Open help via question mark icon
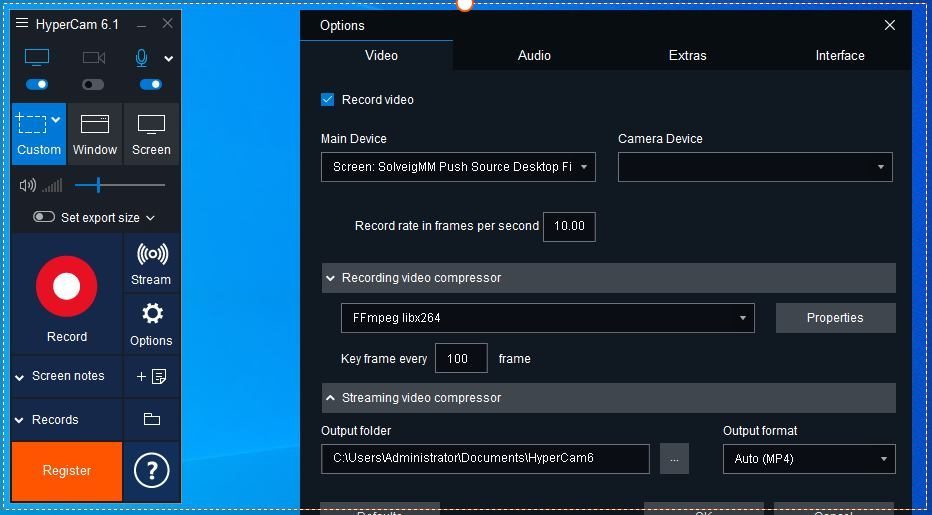This screenshot has width=932, height=515. [152, 470]
